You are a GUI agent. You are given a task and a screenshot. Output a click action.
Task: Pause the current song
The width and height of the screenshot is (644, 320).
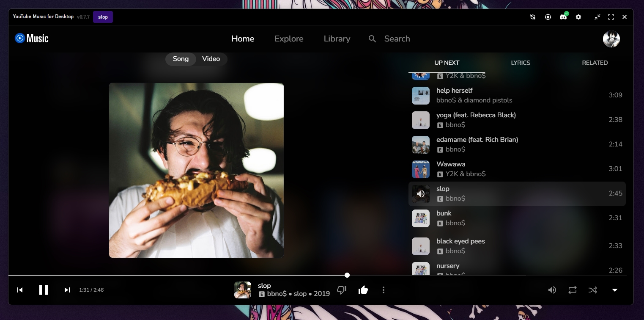click(x=44, y=290)
